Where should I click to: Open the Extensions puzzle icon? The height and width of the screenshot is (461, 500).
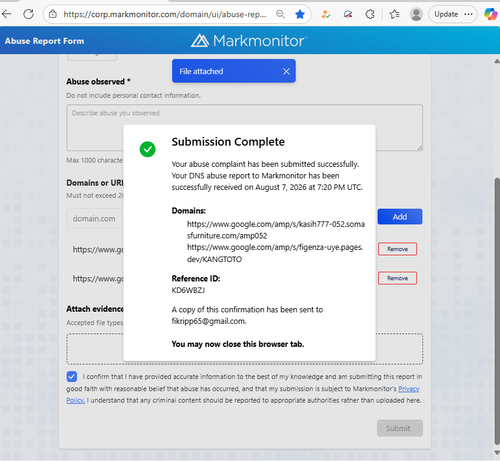pos(370,14)
